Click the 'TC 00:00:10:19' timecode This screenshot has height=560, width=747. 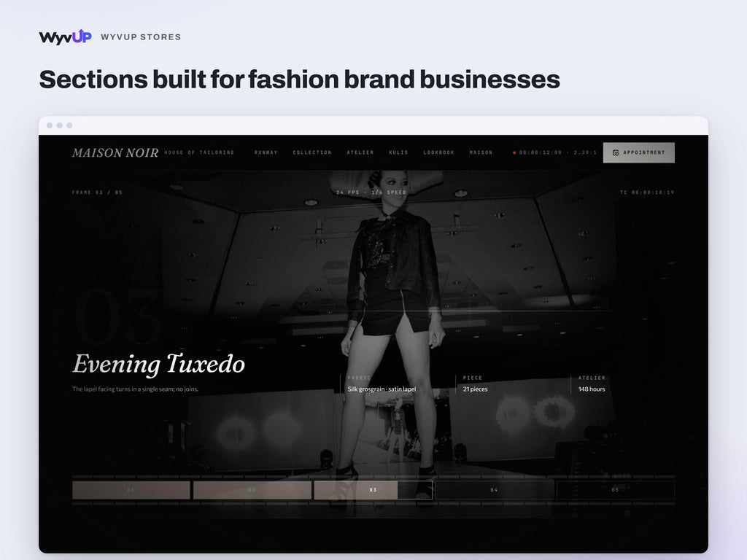647,192
